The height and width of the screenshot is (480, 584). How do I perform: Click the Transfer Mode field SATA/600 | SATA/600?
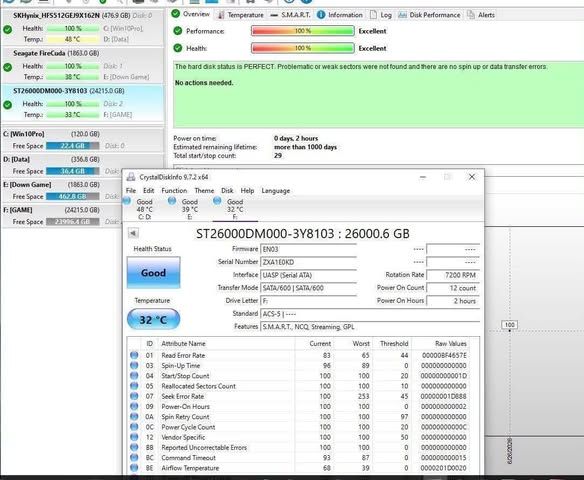308,288
